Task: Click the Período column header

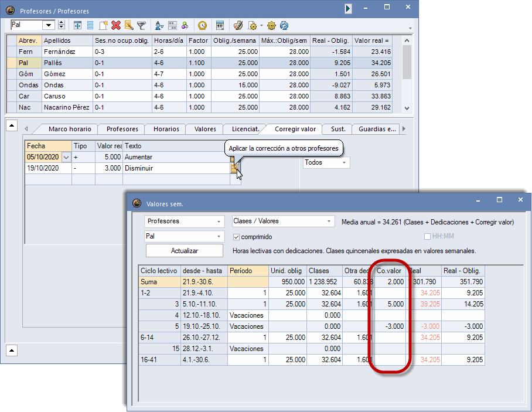Action: pos(248,271)
